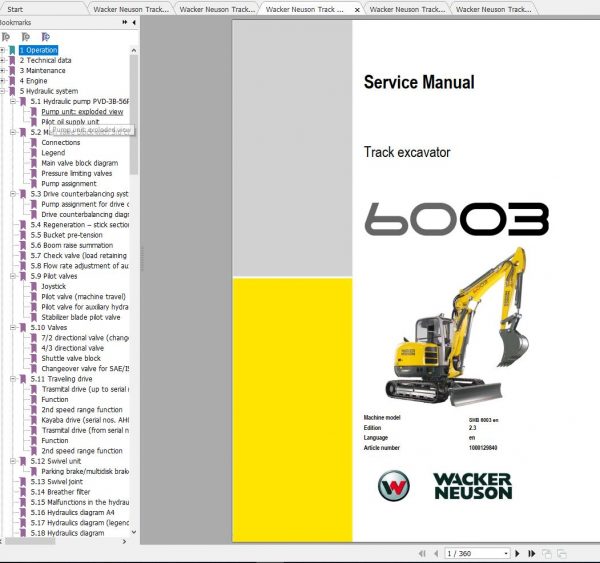Open 5.5 Bucket pre-tension bookmark

coord(67,235)
